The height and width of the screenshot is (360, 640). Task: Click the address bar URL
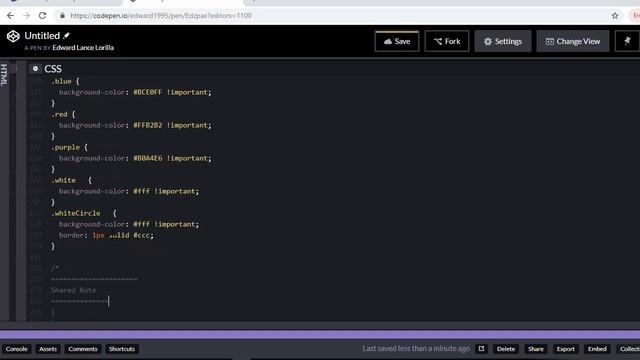pyautogui.click(x=161, y=16)
